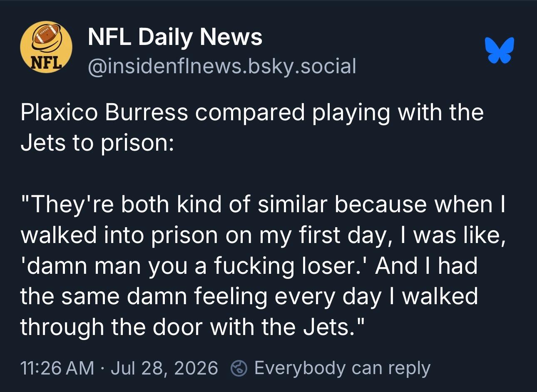
Task: Click the name Plaxico Burress in post
Action: pos(104,112)
